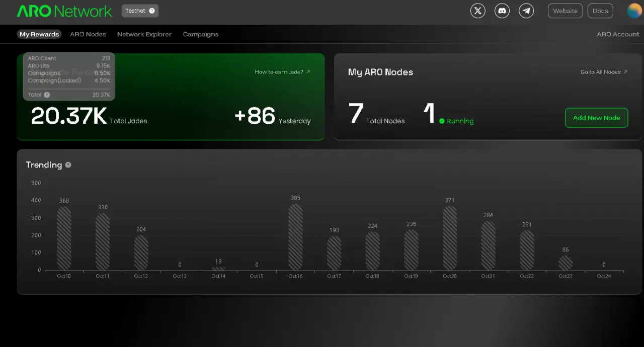Click the Oct15 axis label

(x=257, y=276)
